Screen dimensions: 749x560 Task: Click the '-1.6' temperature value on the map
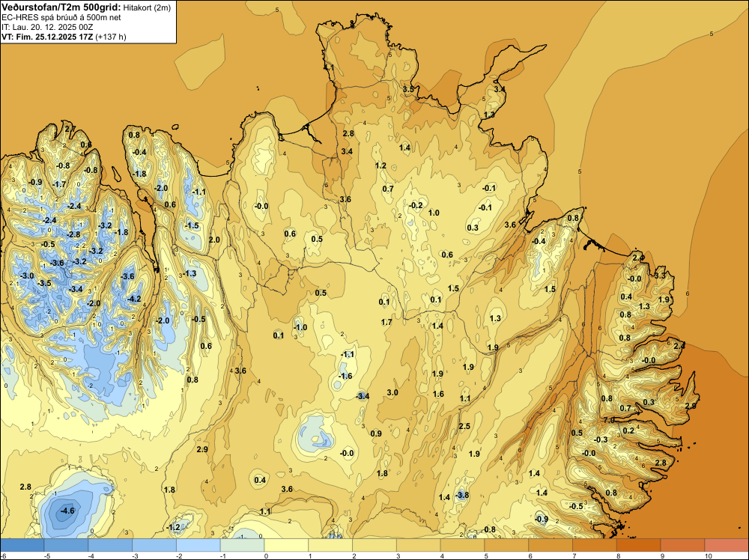(345, 376)
